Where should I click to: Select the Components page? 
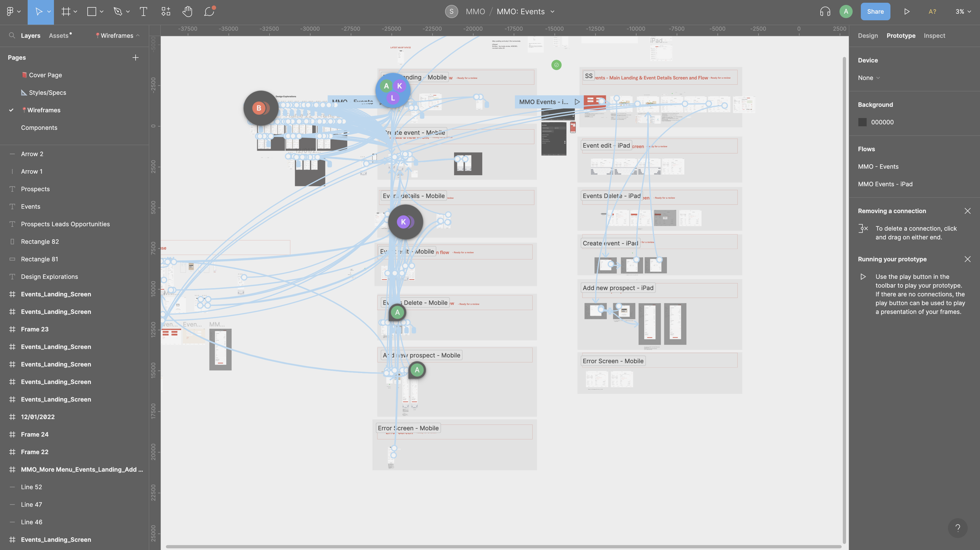(x=39, y=128)
